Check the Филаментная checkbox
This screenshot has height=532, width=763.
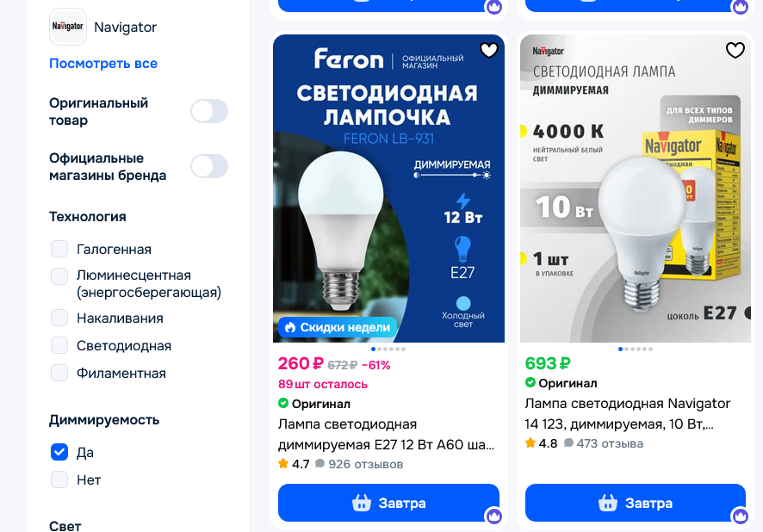click(59, 373)
